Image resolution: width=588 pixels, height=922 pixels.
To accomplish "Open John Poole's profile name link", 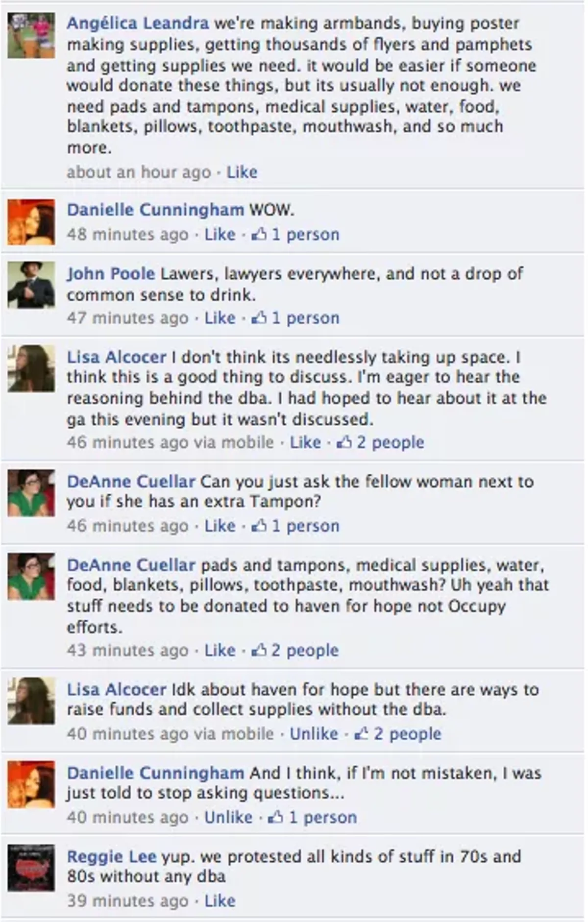I will 111,273.
